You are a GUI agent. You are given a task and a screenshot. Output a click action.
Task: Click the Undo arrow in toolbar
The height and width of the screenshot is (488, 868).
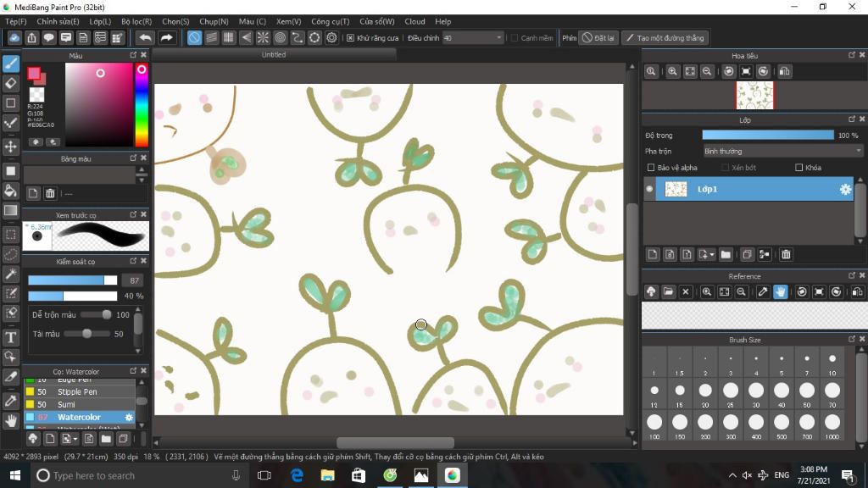pyautogui.click(x=145, y=37)
